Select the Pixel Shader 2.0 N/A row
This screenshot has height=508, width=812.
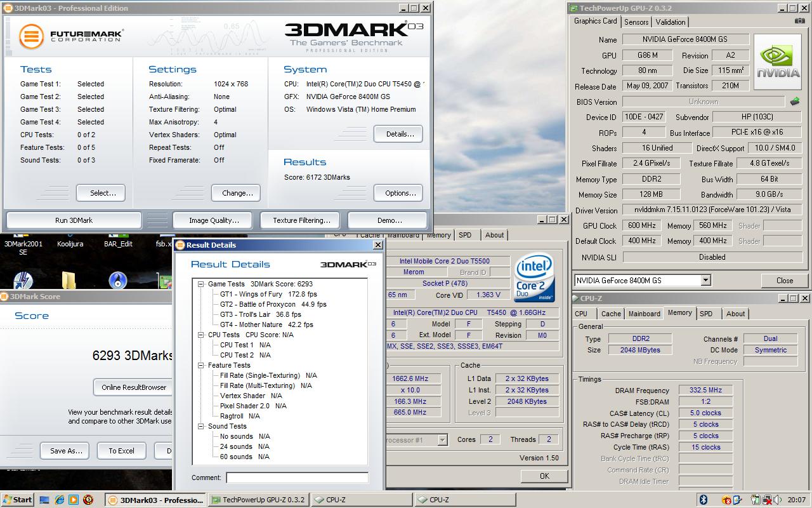[x=253, y=406]
